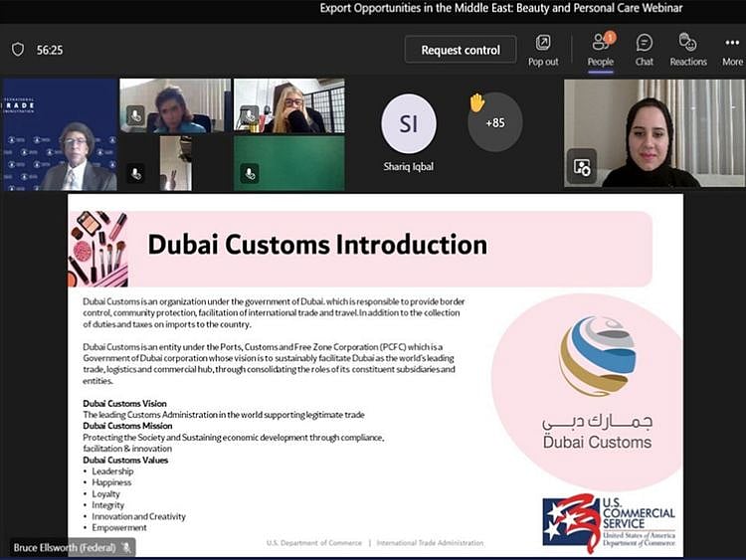
Task: Open the More options menu
Action: coord(732,50)
